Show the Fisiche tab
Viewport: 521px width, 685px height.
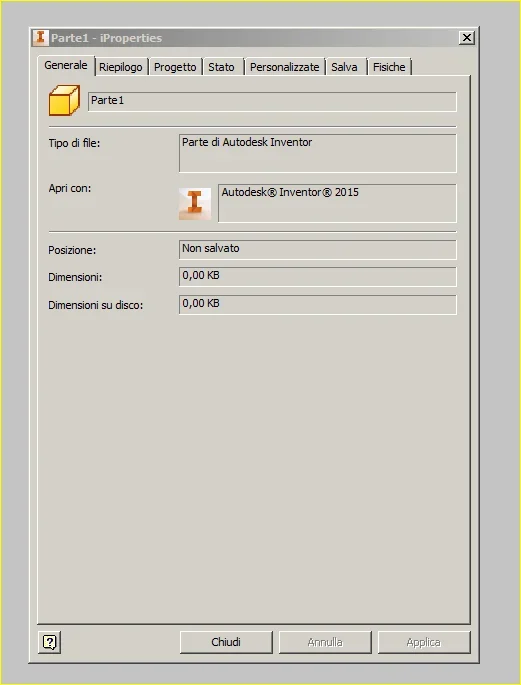pyautogui.click(x=389, y=67)
